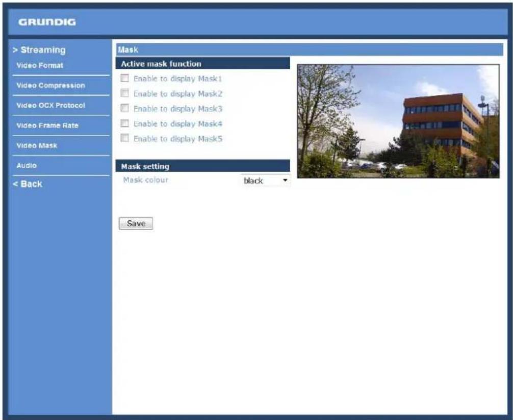
Task: Click the GRUNDIG logo
Action: tap(47, 22)
